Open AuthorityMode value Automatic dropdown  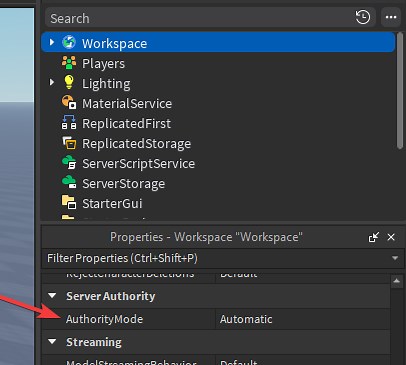(x=303, y=319)
